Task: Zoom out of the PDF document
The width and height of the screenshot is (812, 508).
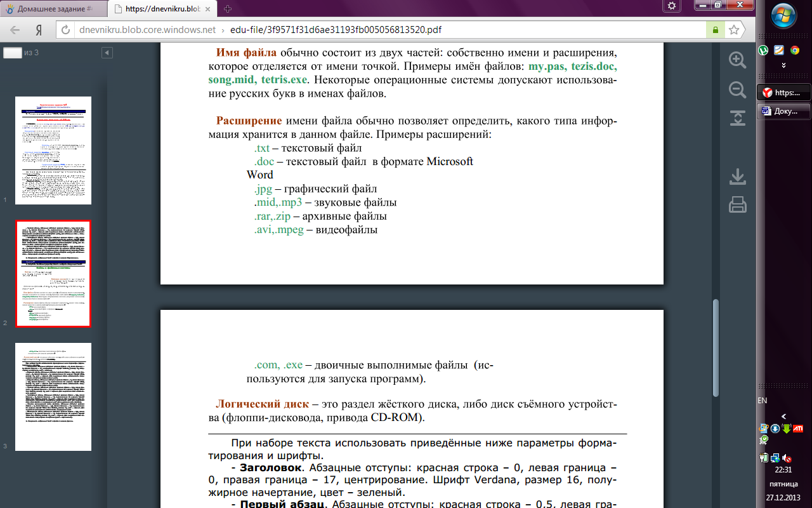Action: point(737,90)
